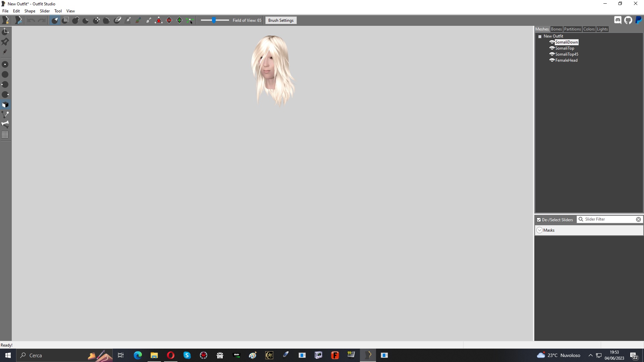Toggle textures with the cube icon
The image size is (644, 362).
coord(5,105)
